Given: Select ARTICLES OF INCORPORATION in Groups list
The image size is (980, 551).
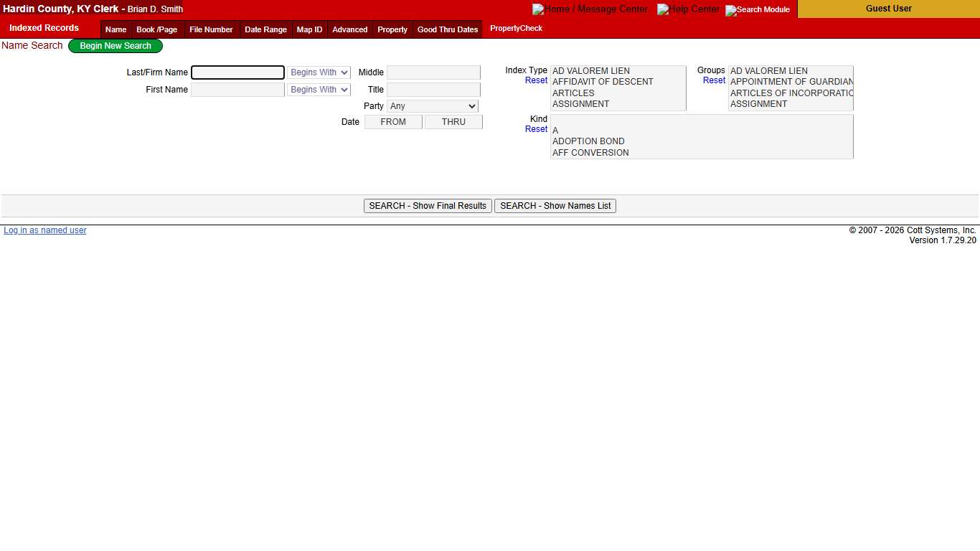Looking at the screenshot, I should tap(789, 93).
